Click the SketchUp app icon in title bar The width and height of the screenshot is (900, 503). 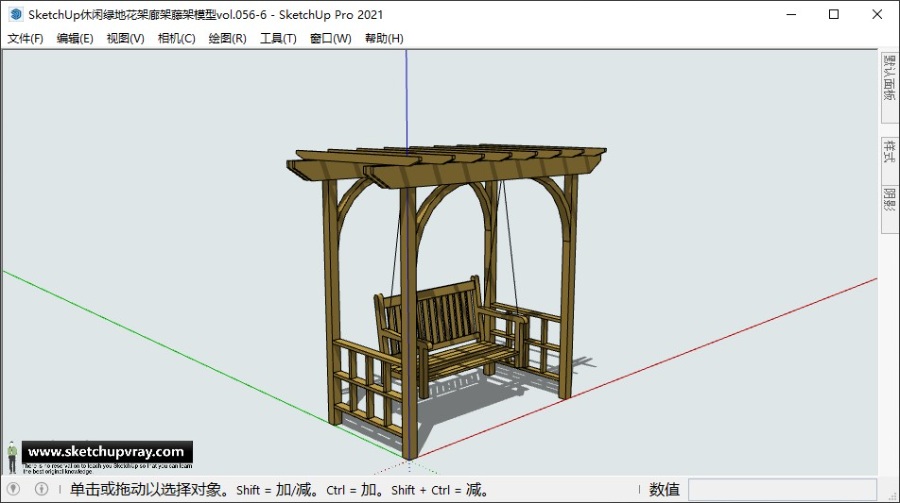click(x=15, y=14)
